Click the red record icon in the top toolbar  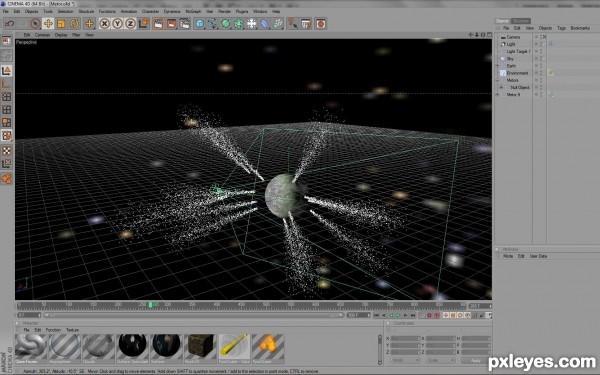click(321, 24)
